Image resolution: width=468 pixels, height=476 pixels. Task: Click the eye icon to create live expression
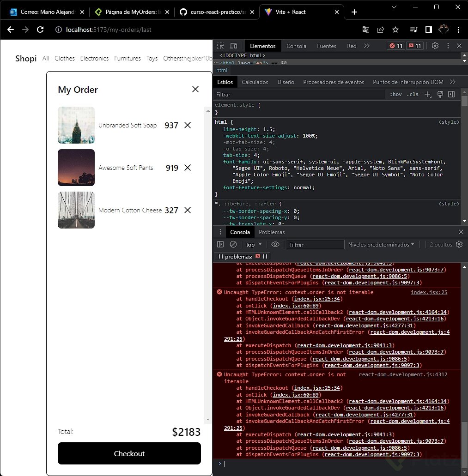point(274,244)
